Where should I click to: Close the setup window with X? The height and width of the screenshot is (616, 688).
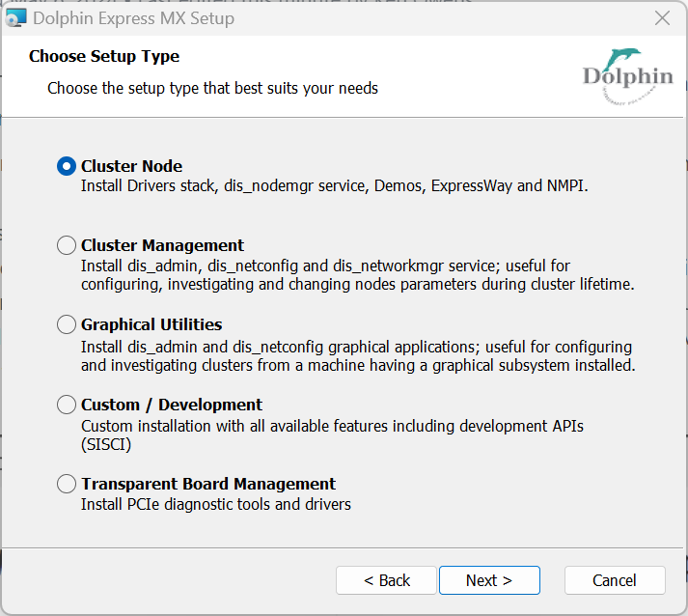tap(662, 18)
